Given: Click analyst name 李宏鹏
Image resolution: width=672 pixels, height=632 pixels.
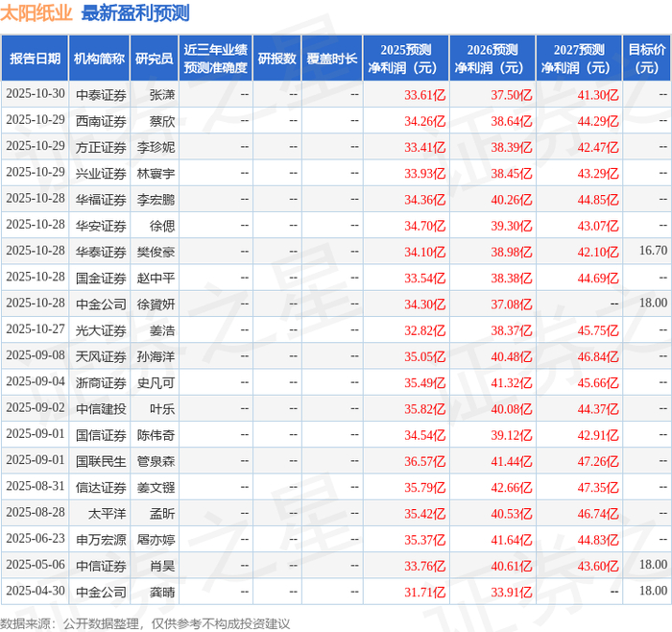Looking at the screenshot, I should 156,200.
